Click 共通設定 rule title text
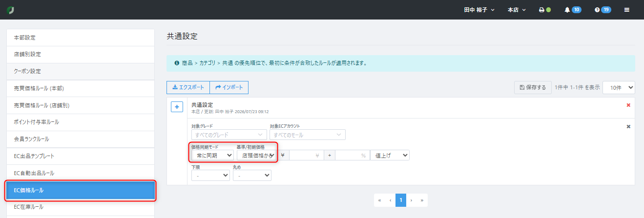 202,105
